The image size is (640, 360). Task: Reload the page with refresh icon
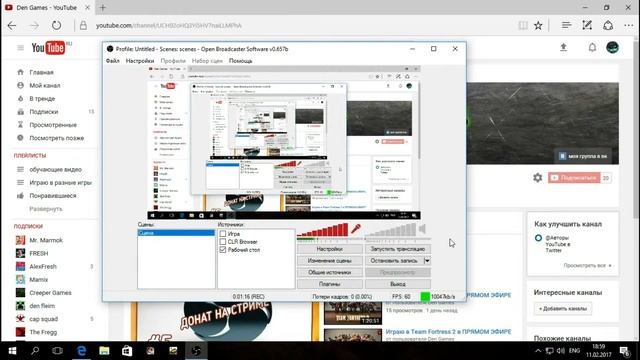[56, 25]
